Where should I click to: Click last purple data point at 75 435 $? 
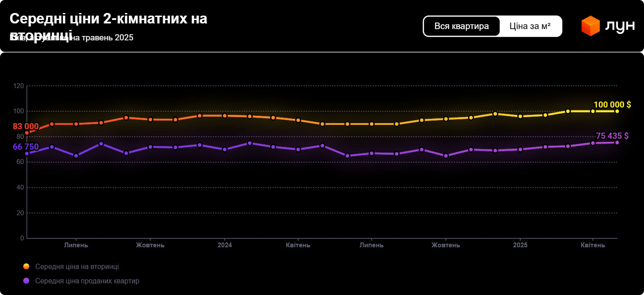click(x=617, y=142)
